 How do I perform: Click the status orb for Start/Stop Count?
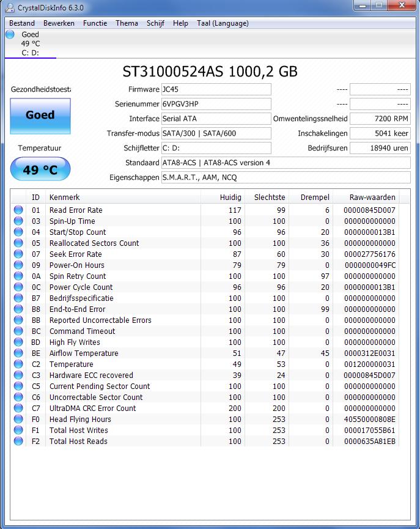pos(18,232)
